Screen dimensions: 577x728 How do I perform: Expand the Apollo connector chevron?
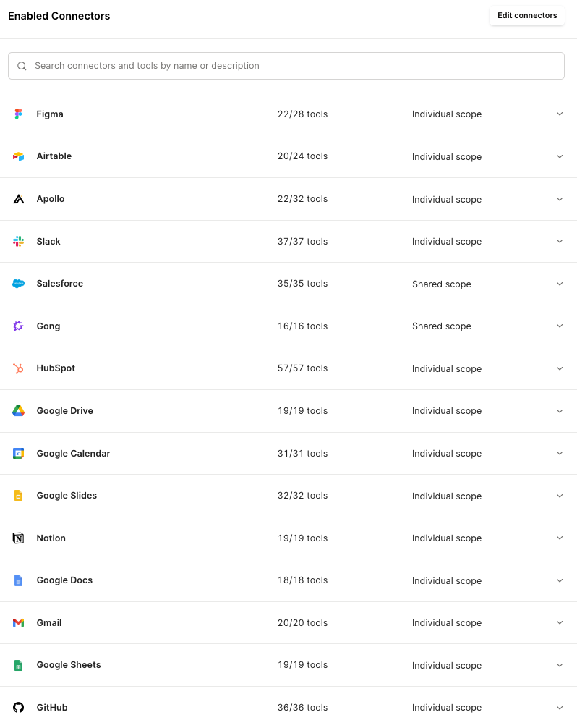(x=560, y=199)
